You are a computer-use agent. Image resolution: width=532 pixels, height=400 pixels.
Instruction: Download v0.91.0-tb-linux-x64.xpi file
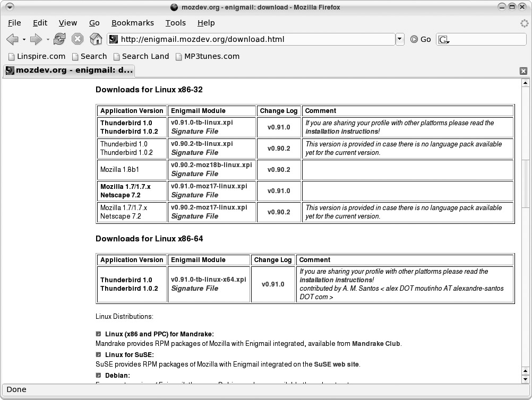tap(208, 280)
